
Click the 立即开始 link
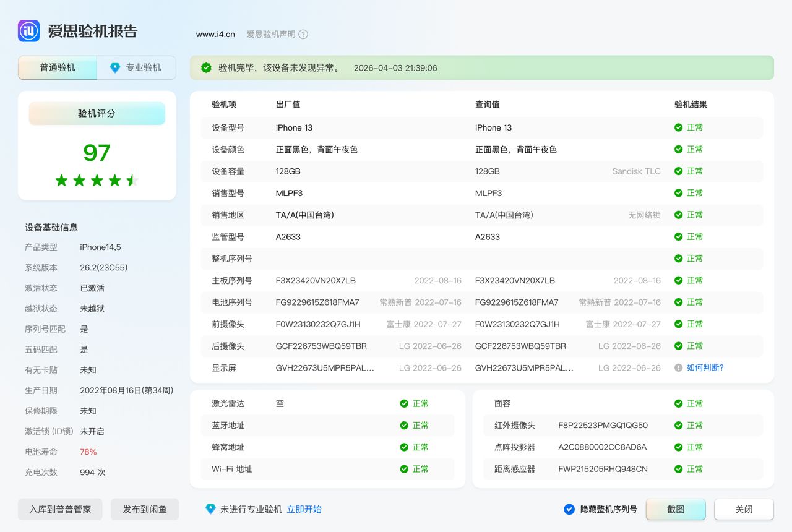tap(304, 509)
